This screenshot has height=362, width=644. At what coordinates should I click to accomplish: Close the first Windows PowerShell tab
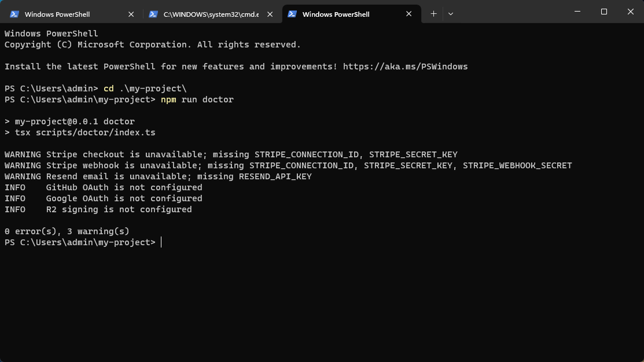(131, 14)
